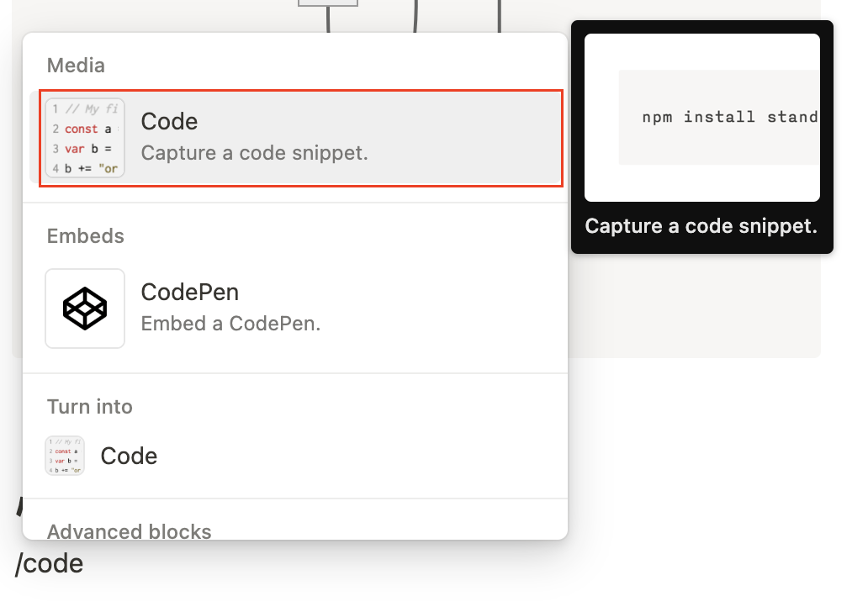Click the "Code" title in the Media section

(169, 122)
